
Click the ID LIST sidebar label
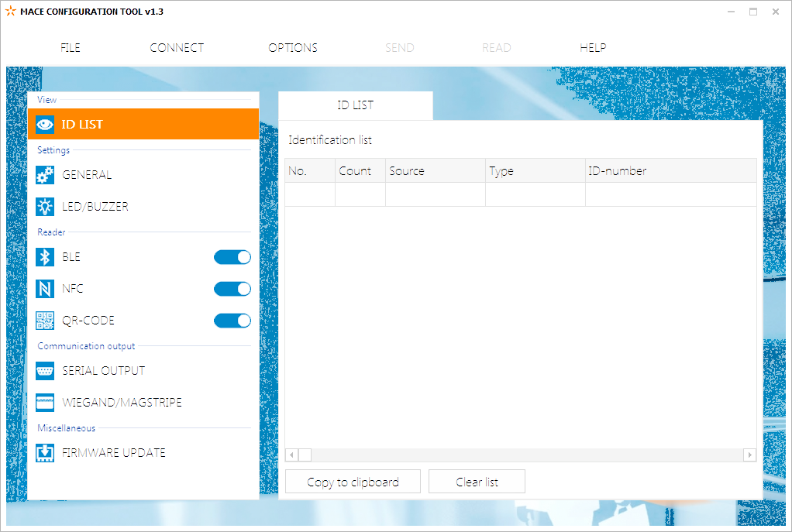82,124
